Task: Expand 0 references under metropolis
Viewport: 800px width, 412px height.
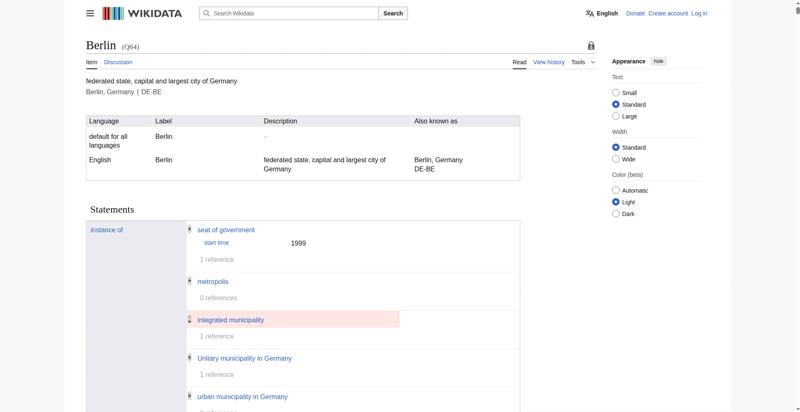Action: (218, 298)
